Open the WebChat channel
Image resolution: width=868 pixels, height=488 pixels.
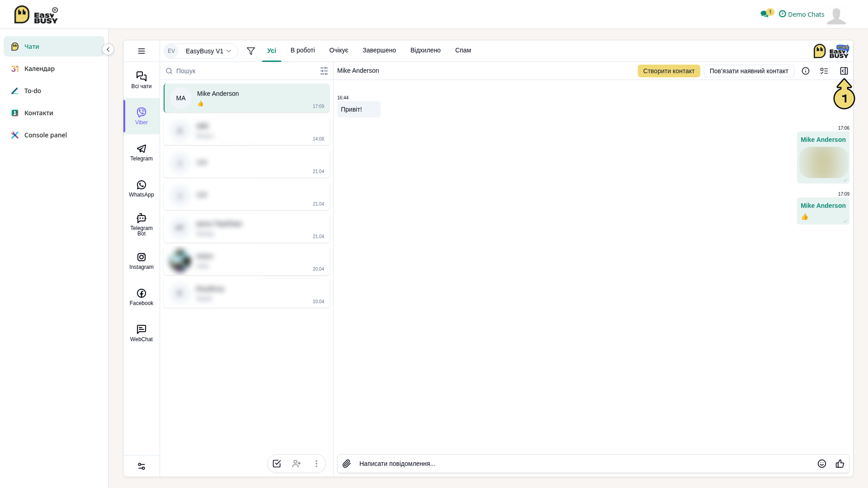pyautogui.click(x=142, y=333)
